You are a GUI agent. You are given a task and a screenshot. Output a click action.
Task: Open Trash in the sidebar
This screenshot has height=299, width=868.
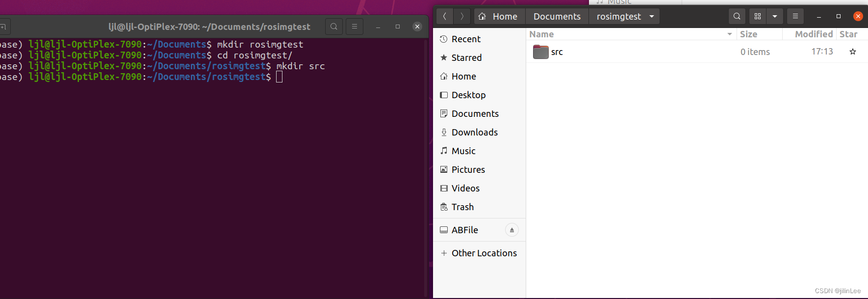[479, 207]
